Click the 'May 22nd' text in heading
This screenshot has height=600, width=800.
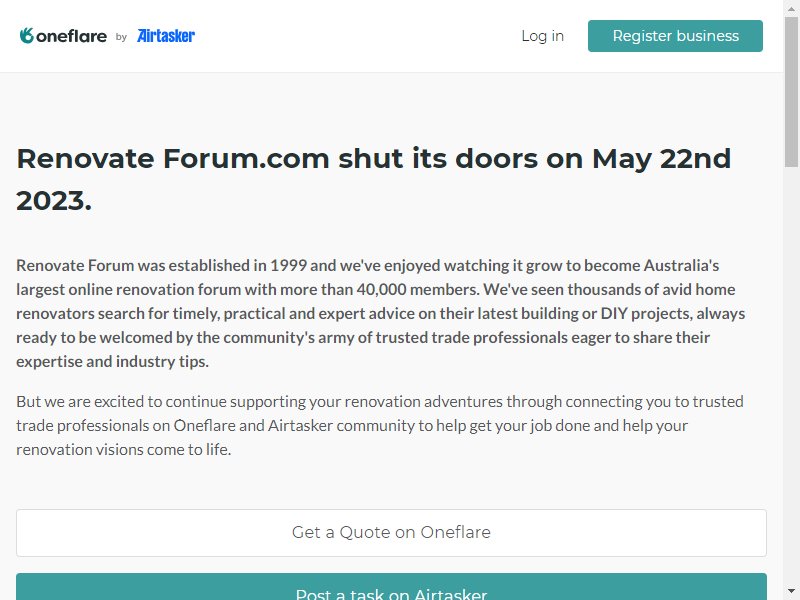(661, 158)
